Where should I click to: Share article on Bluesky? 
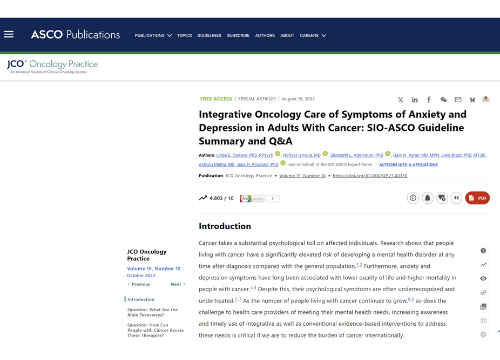(x=472, y=100)
